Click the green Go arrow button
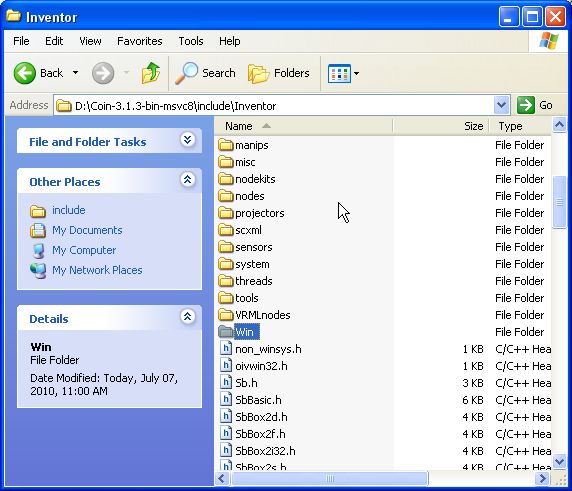The image size is (572, 491). (526, 105)
